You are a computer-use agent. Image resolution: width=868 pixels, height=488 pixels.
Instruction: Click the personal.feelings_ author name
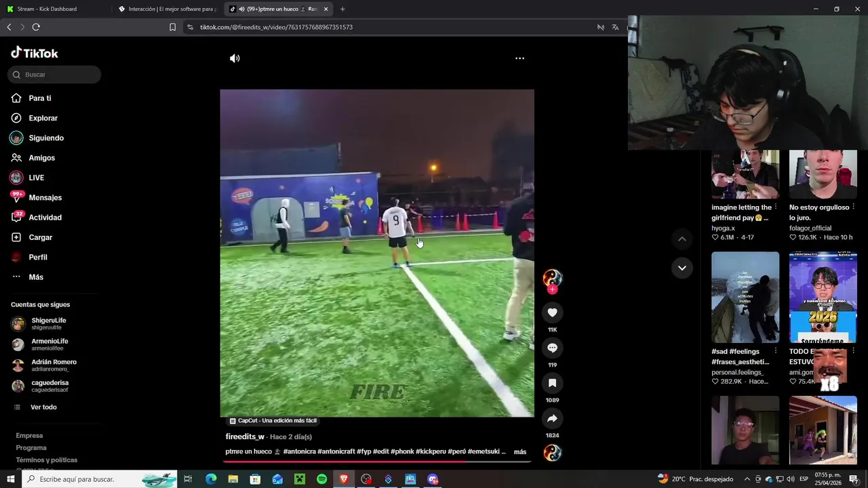(x=736, y=372)
